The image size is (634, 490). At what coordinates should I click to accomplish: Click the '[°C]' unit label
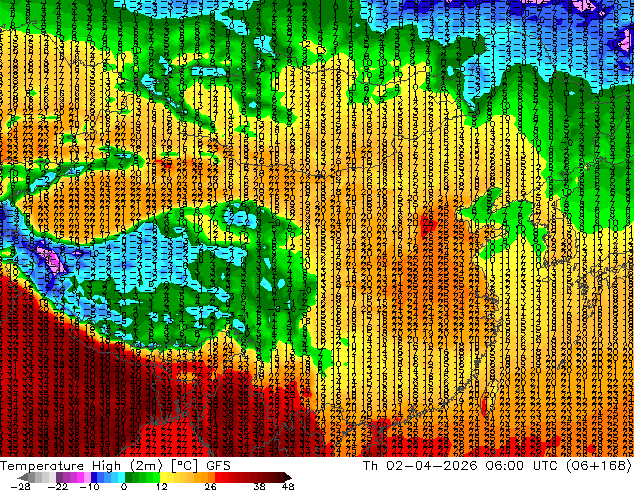pos(184,466)
